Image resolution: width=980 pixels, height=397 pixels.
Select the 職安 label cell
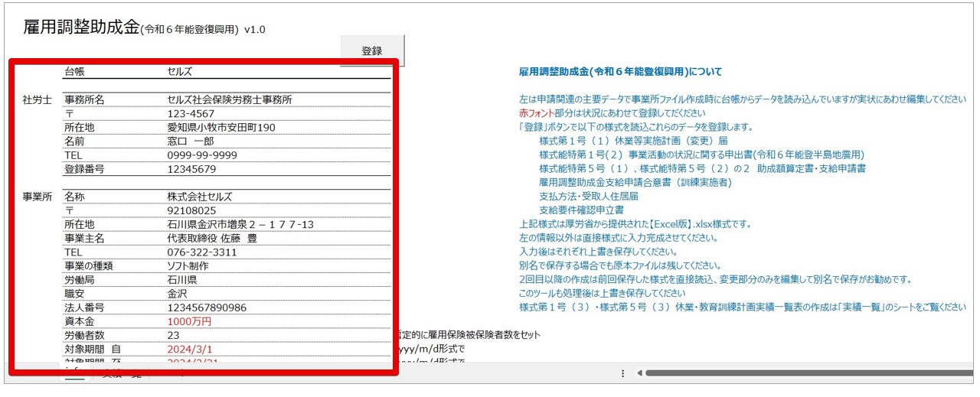pyautogui.click(x=74, y=293)
